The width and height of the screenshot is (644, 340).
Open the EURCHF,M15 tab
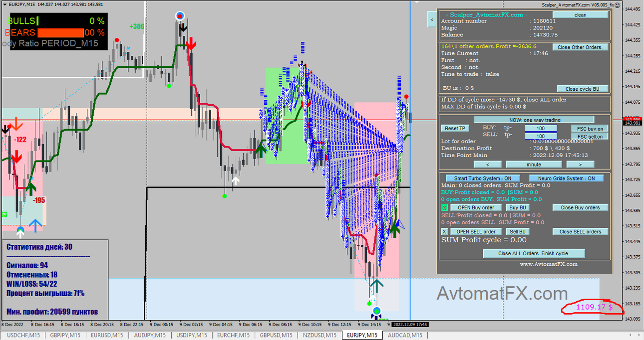tap(233, 336)
